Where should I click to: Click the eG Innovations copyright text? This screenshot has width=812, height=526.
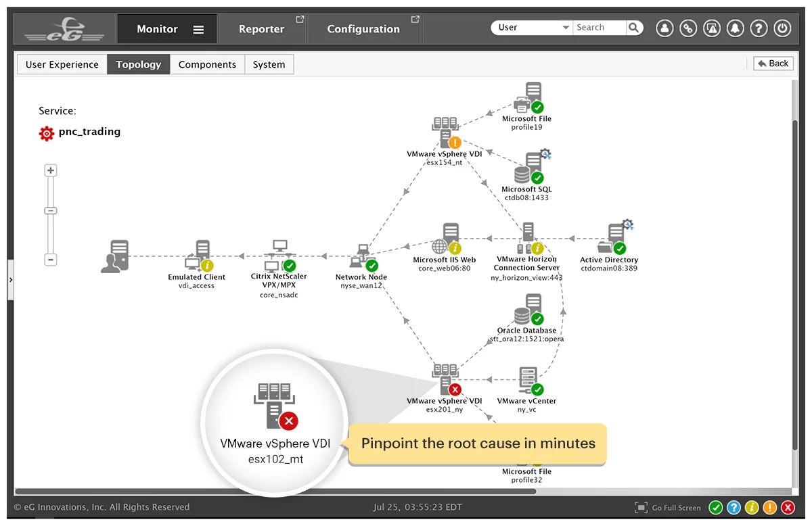point(102,507)
